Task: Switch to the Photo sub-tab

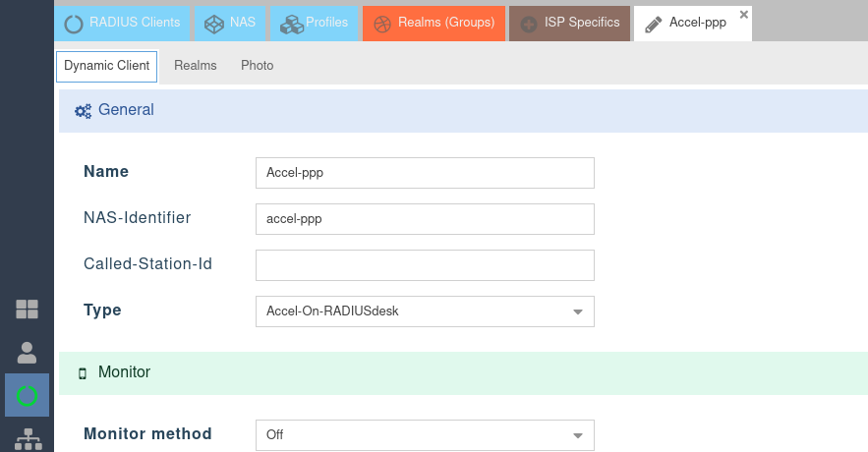Action: [257, 66]
